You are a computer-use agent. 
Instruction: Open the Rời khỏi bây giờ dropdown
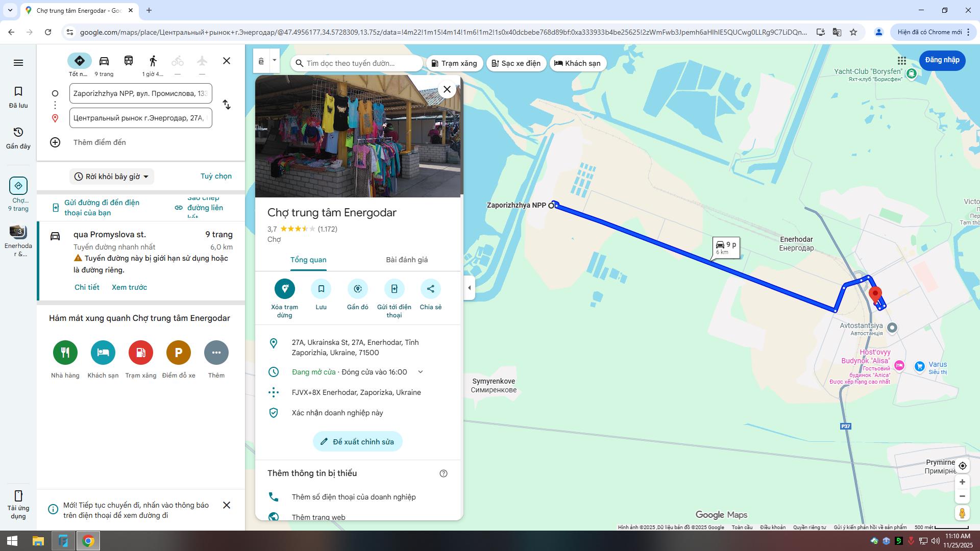tap(112, 177)
